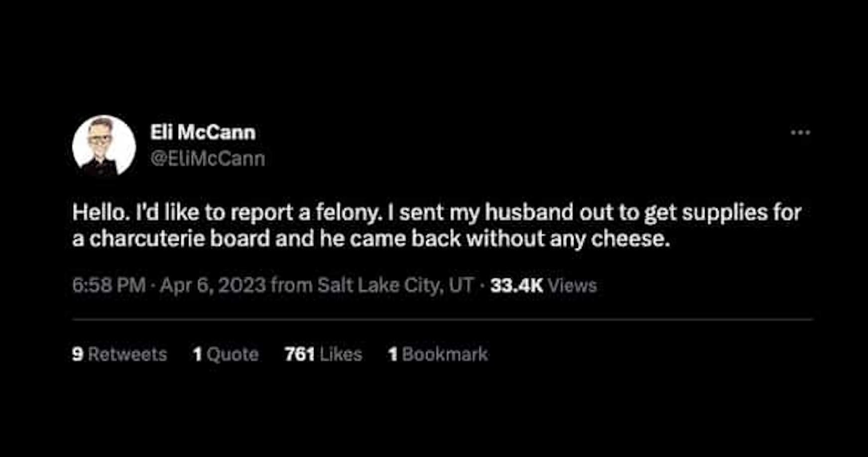Image resolution: width=868 pixels, height=457 pixels.
Task: Click the word "charcuterie" in the tweet
Action: (x=147, y=239)
